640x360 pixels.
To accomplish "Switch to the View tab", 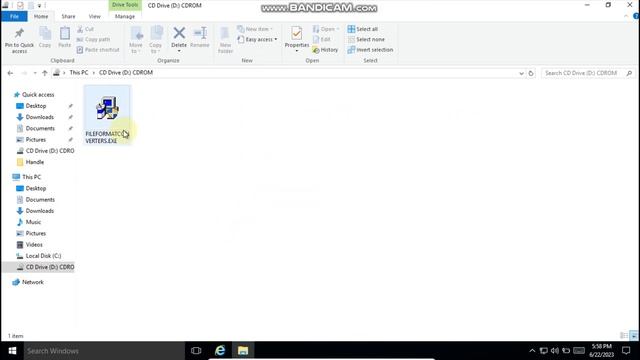I will [94, 16].
